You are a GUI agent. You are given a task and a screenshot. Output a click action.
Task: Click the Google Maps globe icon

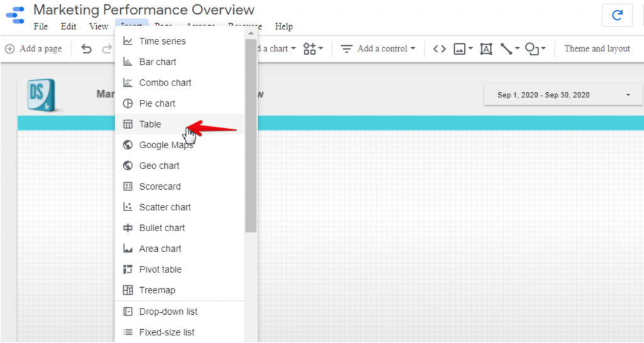point(128,145)
